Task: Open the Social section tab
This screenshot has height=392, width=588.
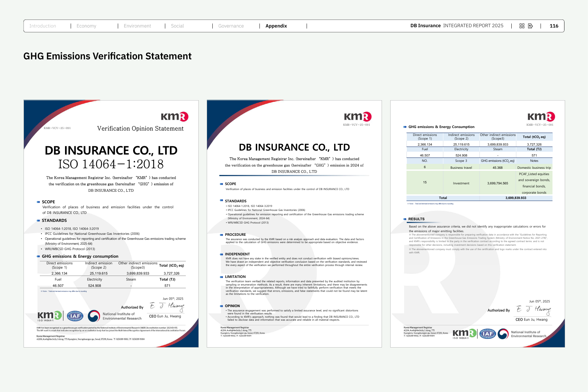Action: tap(177, 26)
